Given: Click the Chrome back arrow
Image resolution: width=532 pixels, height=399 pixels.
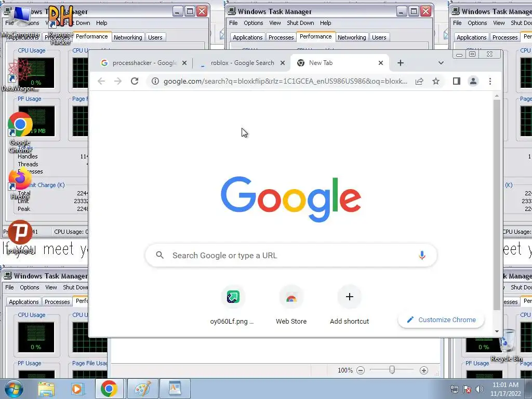Looking at the screenshot, I should [x=101, y=81].
